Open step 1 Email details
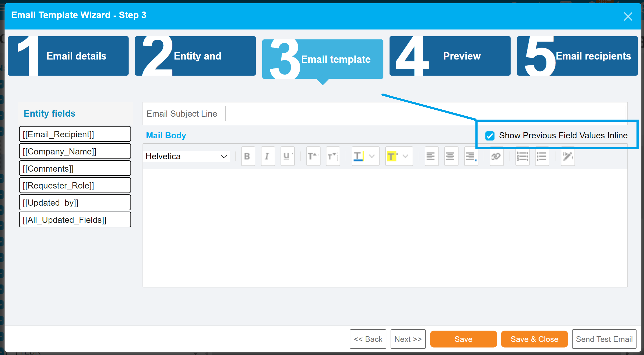Screen dimensions: 644x355 click(x=68, y=56)
